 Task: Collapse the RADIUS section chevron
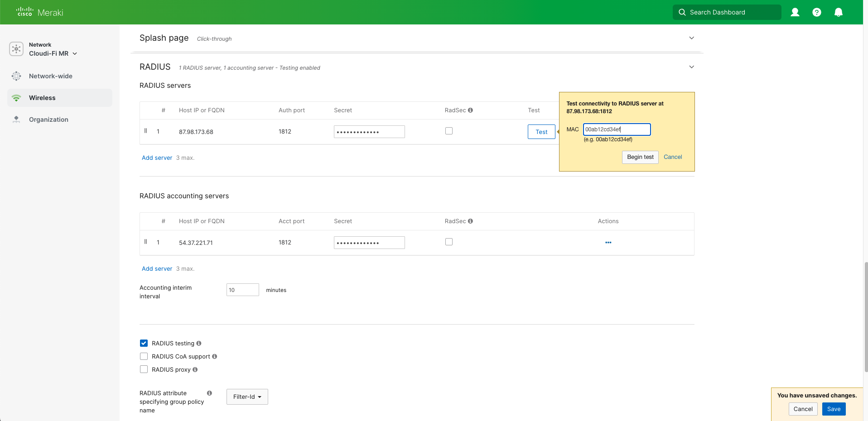(x=691, y=67)
